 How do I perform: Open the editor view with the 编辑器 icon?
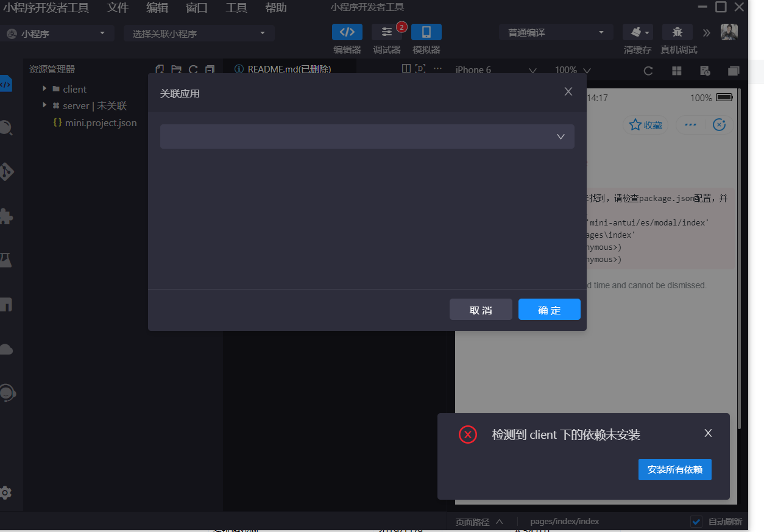click(x=347, y=32)
